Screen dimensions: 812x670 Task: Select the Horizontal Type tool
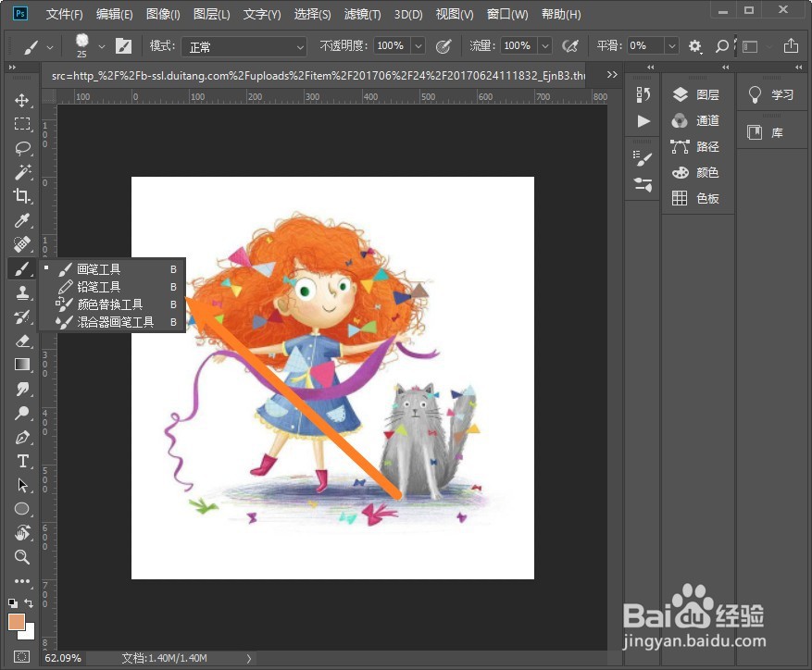click(x=21, y=461)
